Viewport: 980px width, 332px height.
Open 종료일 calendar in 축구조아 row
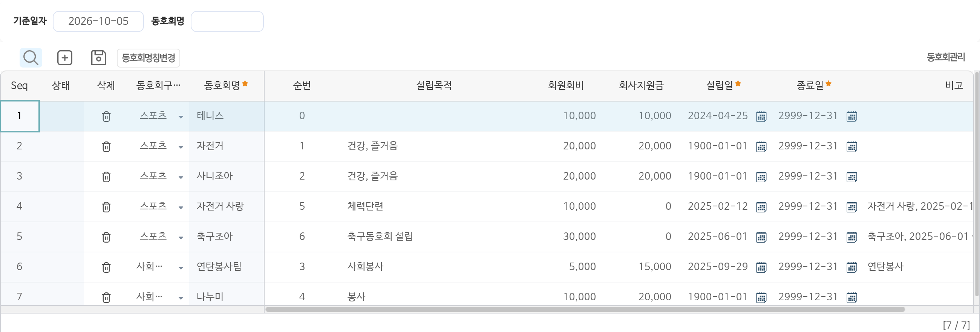852,237
